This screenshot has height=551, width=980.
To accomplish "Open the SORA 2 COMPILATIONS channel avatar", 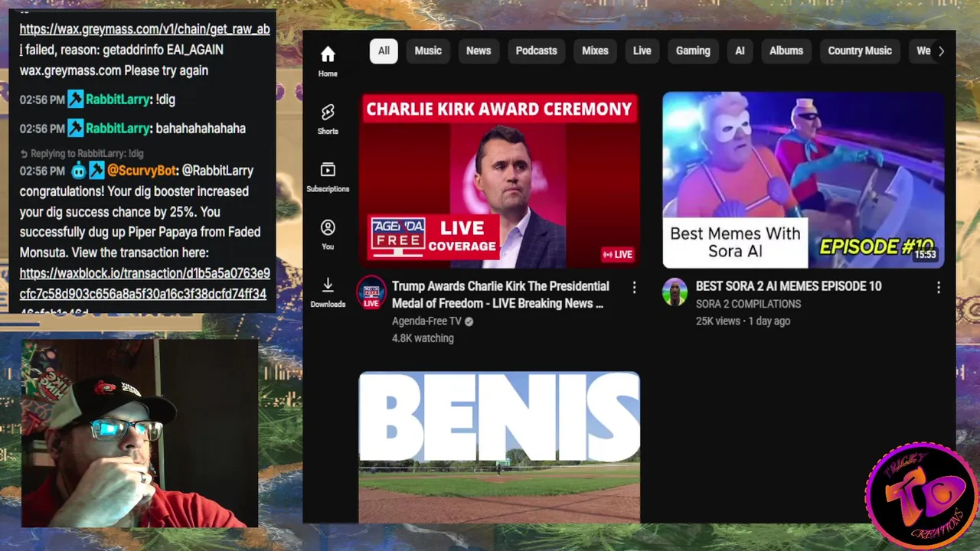I will pyautogui.click(x=675, y=292).
